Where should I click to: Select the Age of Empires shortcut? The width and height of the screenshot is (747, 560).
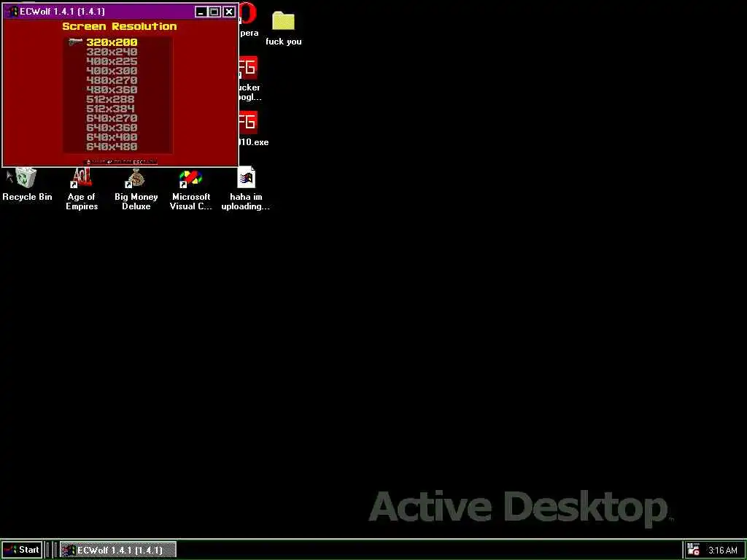pyautogui.click(x=82, y=190)
